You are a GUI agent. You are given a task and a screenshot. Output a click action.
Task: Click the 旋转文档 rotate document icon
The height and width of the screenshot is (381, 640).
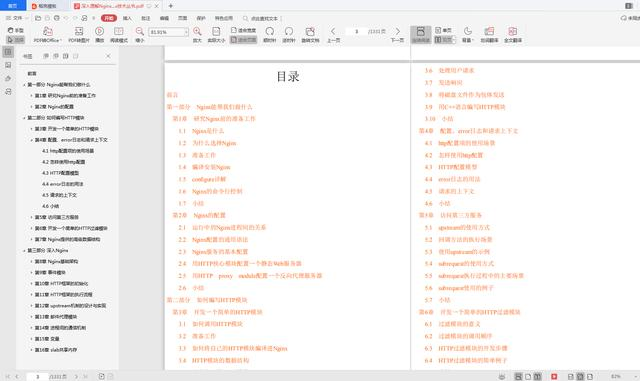(310, 35)
